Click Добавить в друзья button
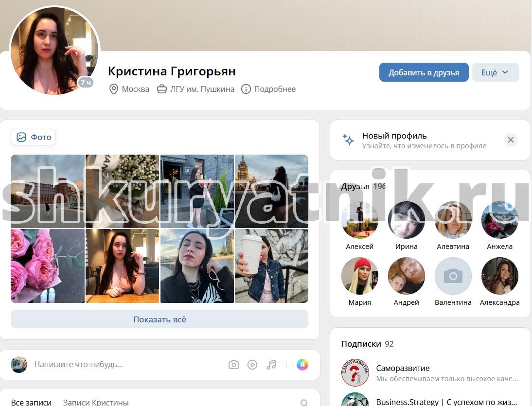The width and height of the screenshot is (532, 406). pyautogui.click(x=424, y=72)
